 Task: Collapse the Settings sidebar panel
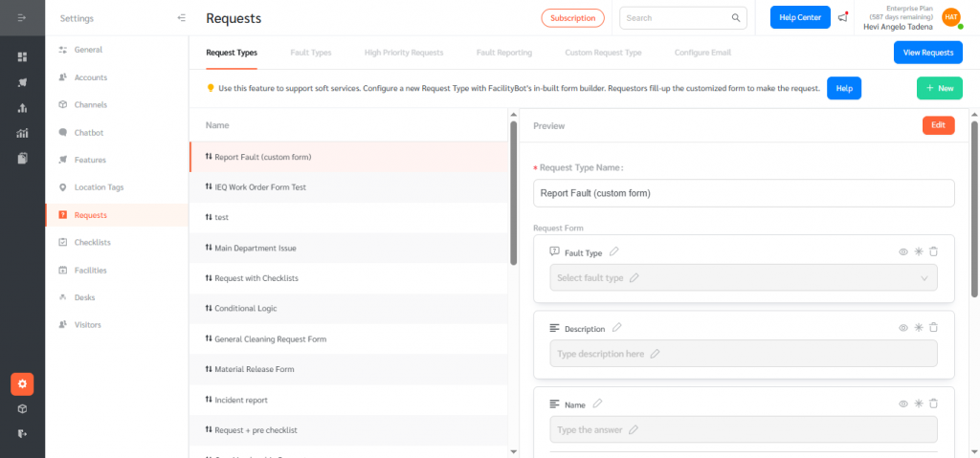tap(182, 18)
